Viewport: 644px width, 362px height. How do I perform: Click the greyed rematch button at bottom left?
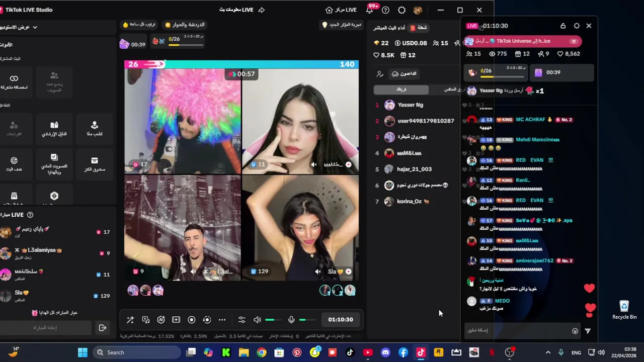click(x=45, y=328)
